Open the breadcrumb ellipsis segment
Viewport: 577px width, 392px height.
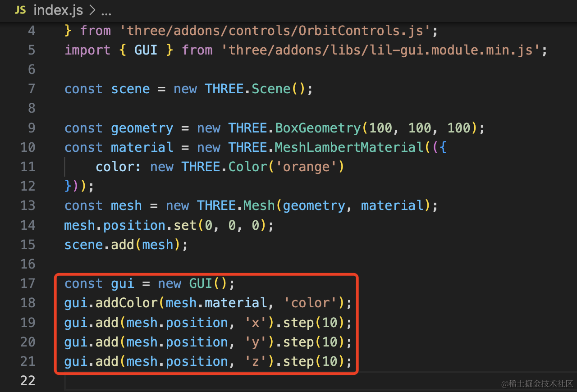point(106,12)
